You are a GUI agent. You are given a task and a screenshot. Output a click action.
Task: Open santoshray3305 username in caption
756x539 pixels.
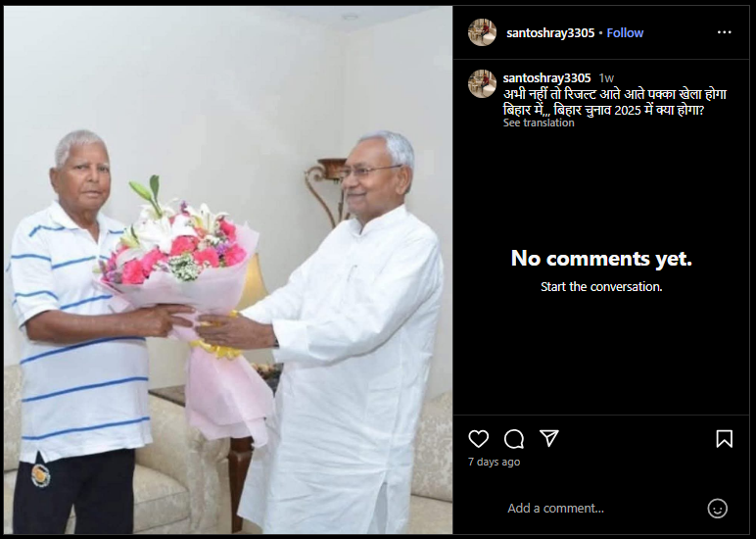coord(546,77)
